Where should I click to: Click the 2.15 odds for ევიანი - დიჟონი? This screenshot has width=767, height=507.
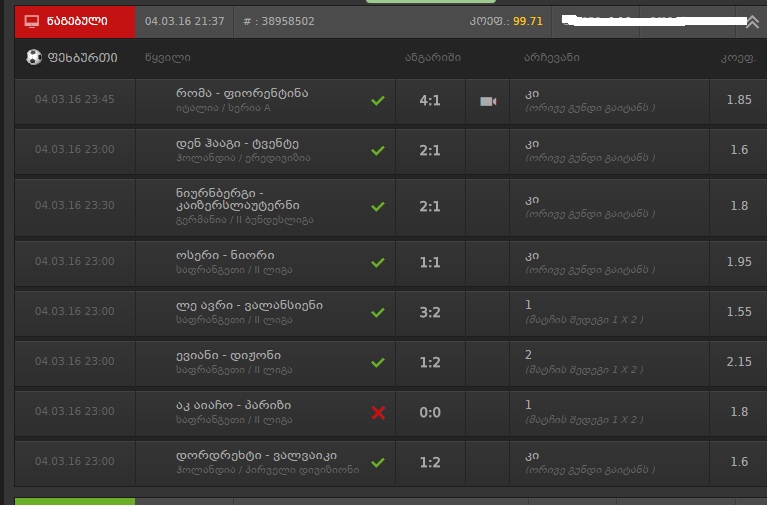pyautogui.click(x=739, y=362)
